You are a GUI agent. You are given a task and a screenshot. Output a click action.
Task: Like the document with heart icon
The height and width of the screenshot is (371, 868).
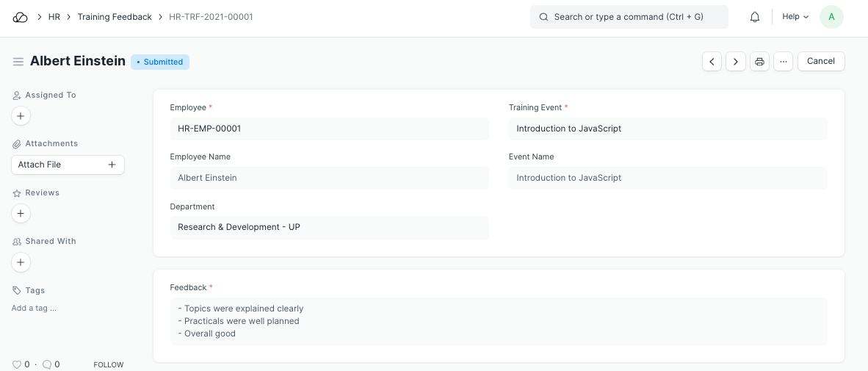tap(17, 364)
